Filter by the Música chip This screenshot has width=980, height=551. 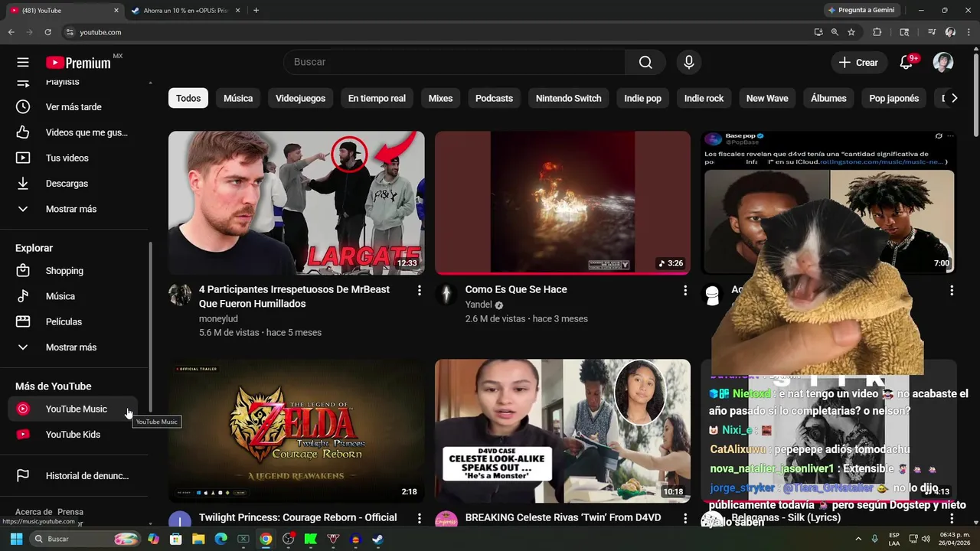tap(238, 98)
